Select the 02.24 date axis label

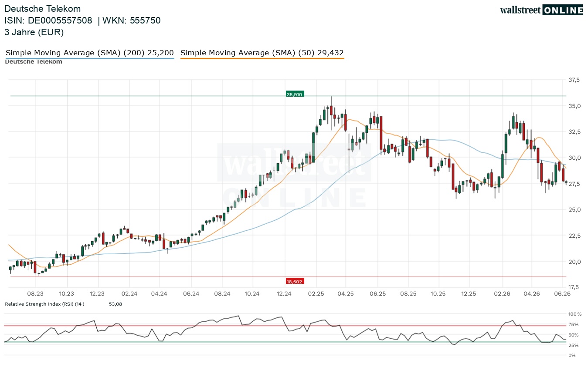coord(129,294)
